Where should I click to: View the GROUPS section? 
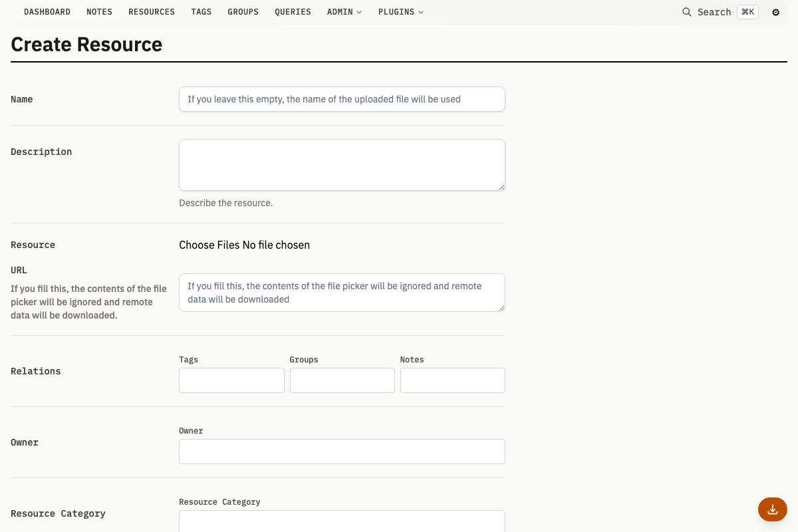pos(243,11)
